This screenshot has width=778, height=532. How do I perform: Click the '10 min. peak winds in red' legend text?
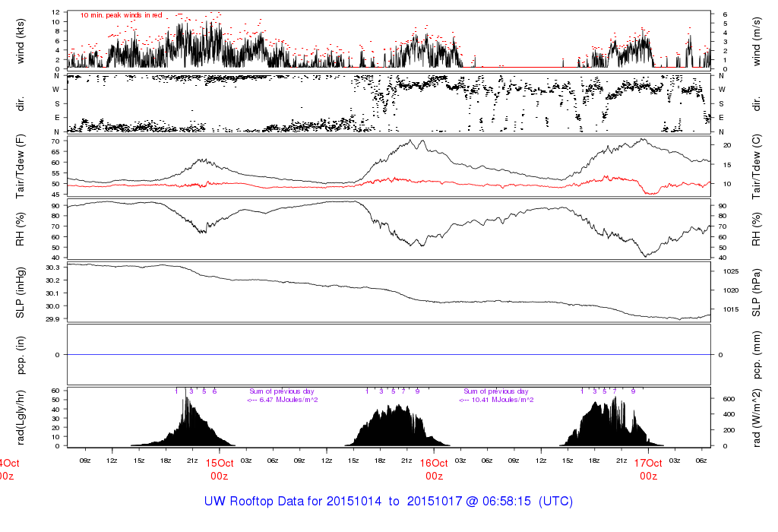pos(121,15)
